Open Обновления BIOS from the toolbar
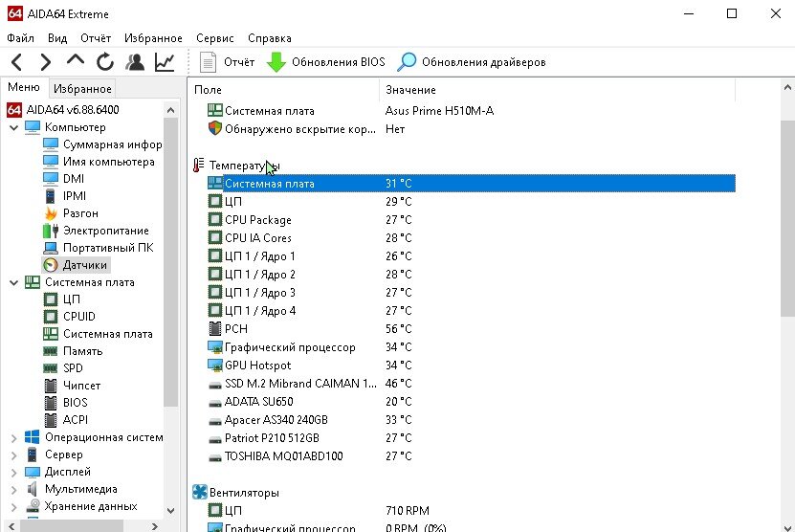This screenshot has width=795, height=532. pos(325,62)
